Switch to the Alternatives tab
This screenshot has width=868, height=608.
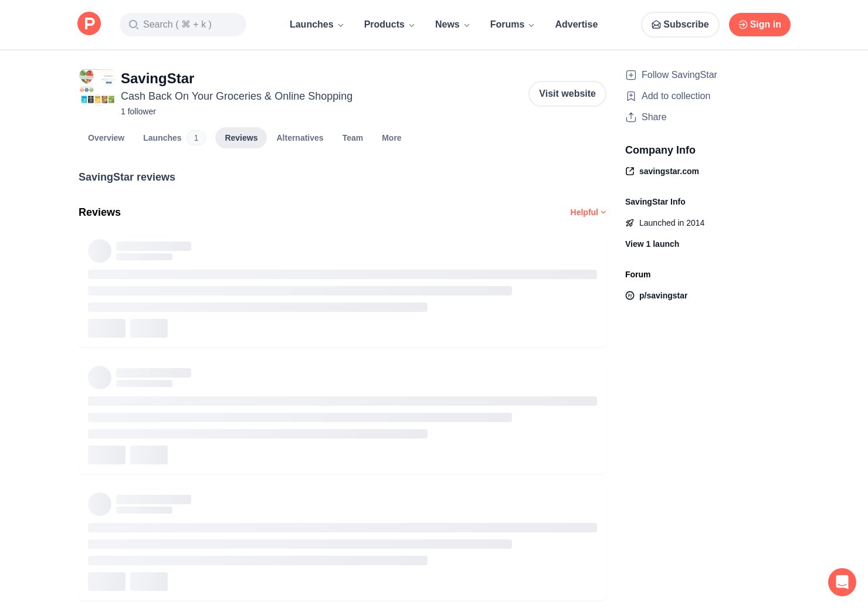[x=300, y=138]
